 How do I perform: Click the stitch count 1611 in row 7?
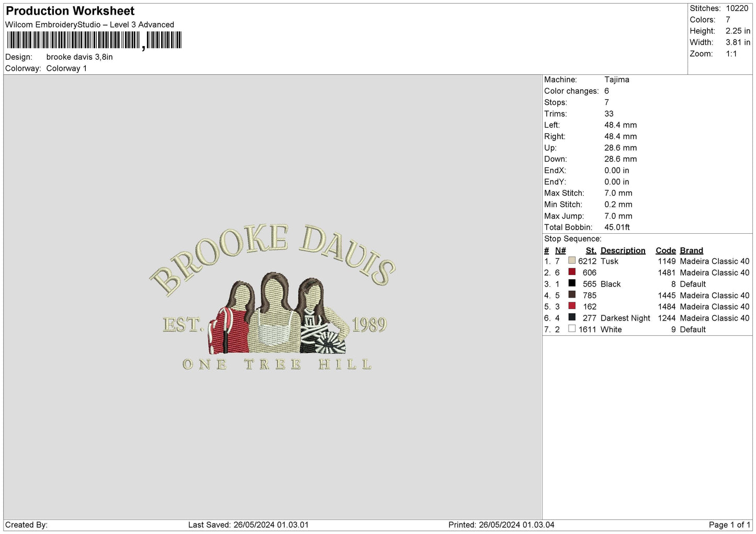pos(588,330)
